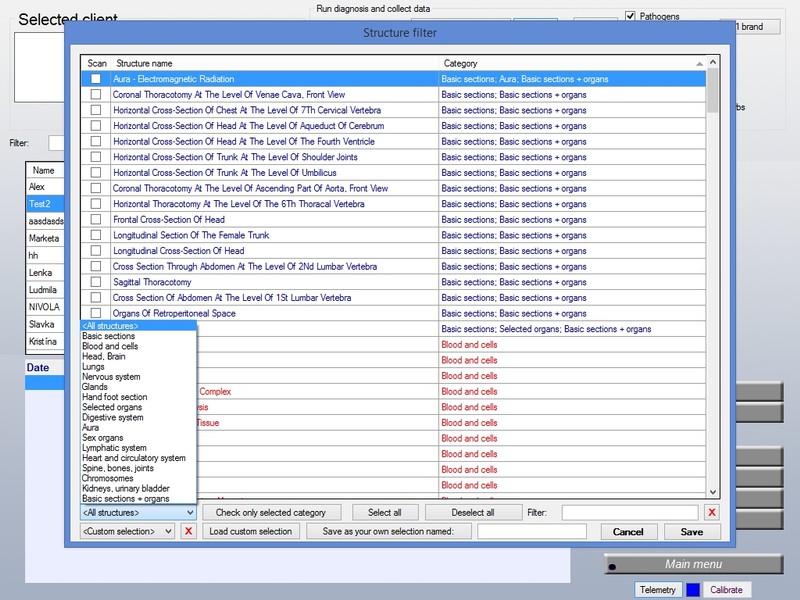The height and width of the screenshot is (600, 800).
Task: Tick the Frontal Cross-Section Of Head checkbox
Action: point(95,219)
